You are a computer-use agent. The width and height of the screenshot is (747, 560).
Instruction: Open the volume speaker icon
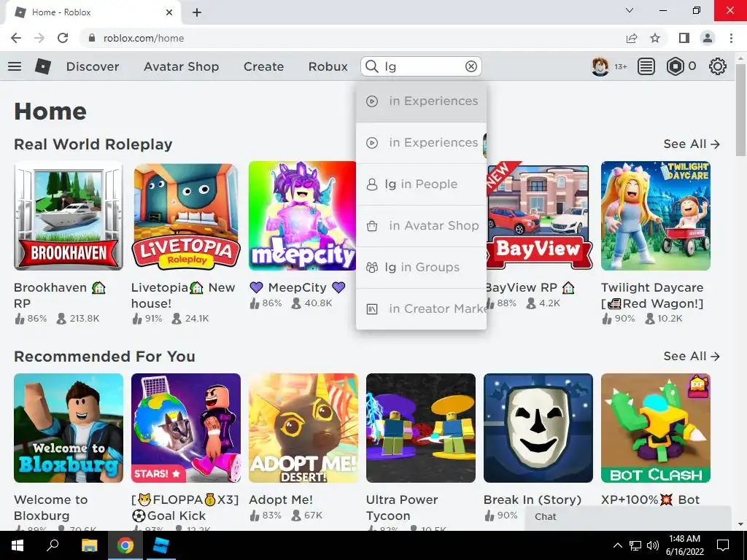tap(653, 545)
